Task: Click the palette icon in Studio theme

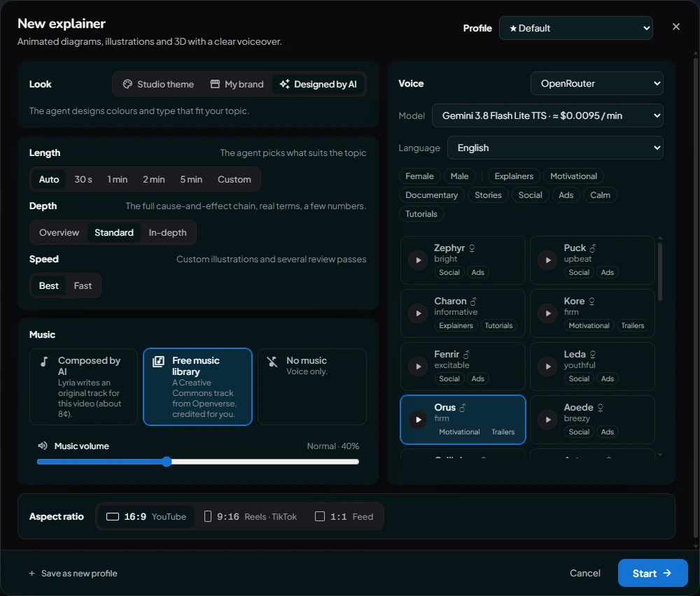Action: tap(127, 84)
